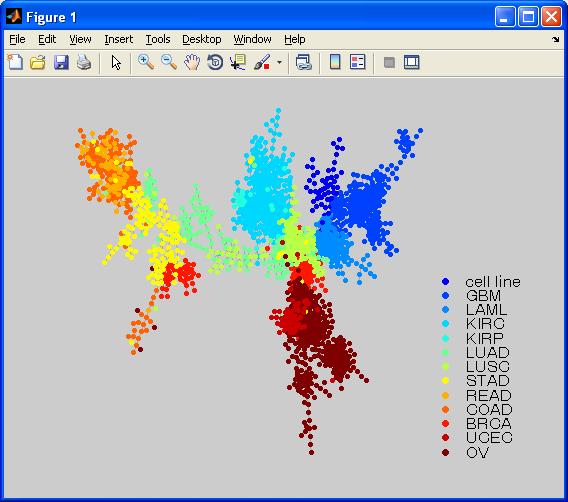
Task: Open the Insert menu
Action: coord(118,39)
